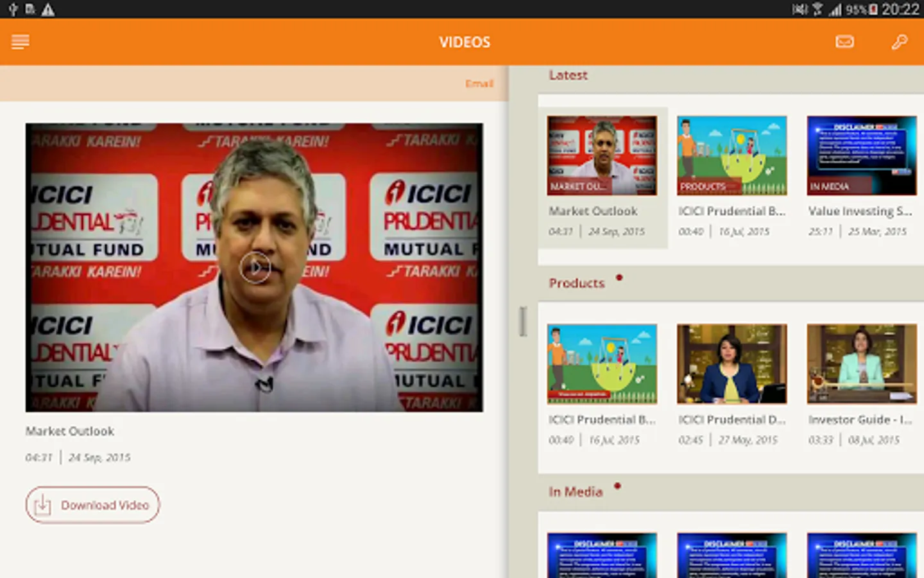The height and width of the screenshot is (578, 924).
Task: Tap the 20:22 clock in status bar
Action: coord(900,9)
